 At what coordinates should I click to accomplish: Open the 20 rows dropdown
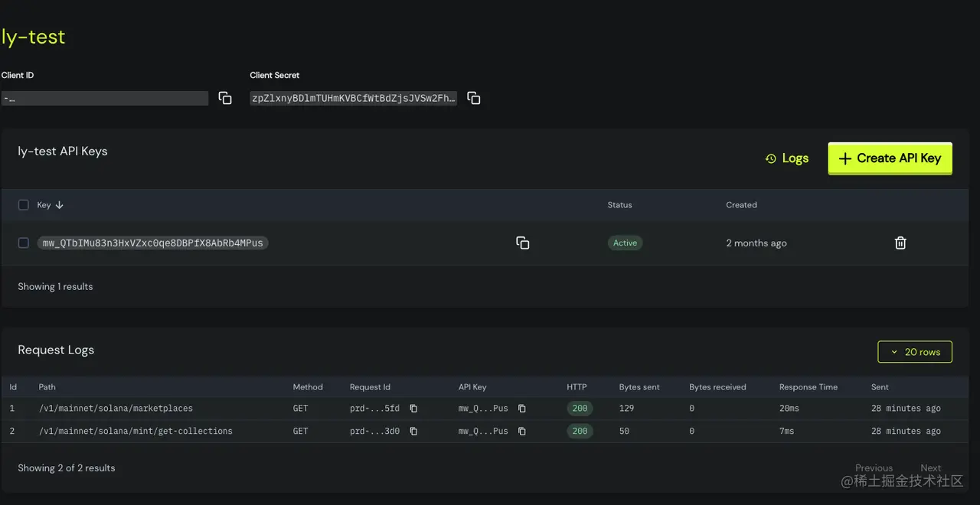[915, 352]
